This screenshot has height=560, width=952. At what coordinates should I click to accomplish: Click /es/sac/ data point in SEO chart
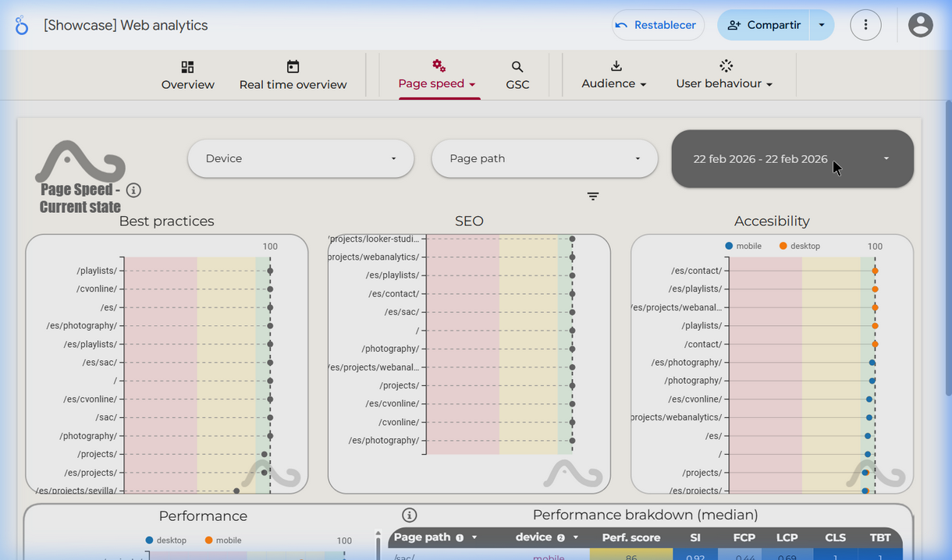[572, 312]
